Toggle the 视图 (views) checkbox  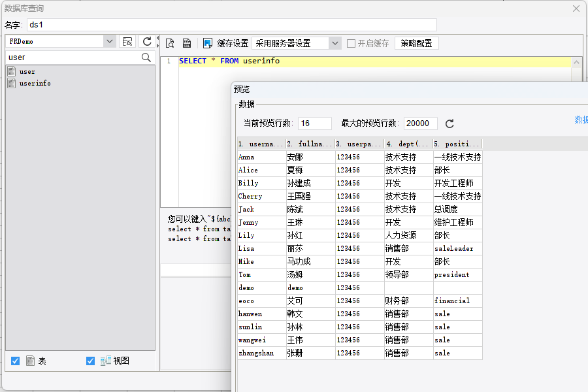click(x=90, y=361)
